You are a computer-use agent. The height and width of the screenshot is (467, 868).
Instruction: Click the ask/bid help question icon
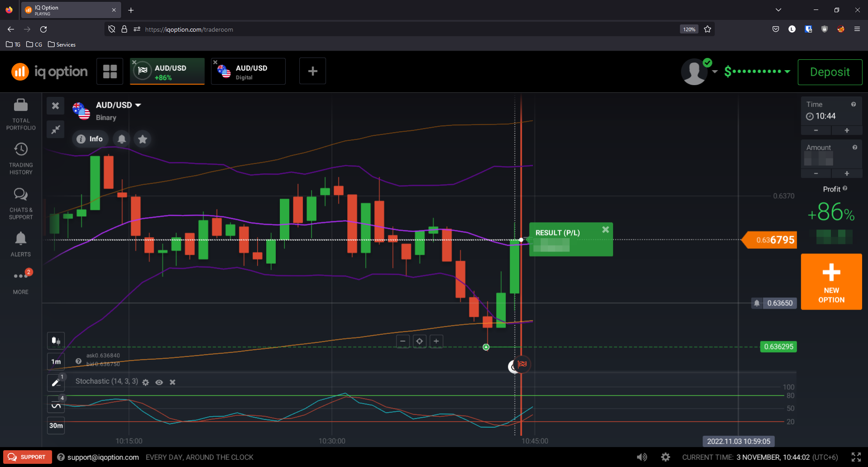pos(79,361)
